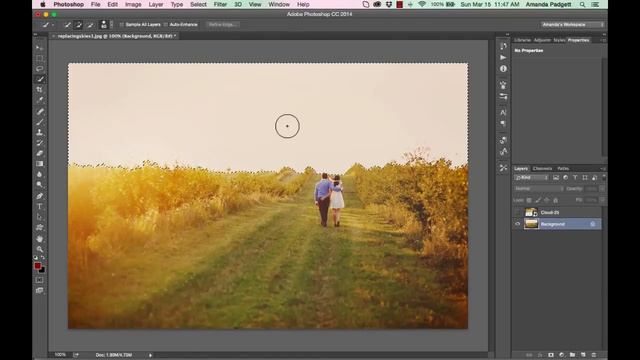Open Layers panel flyout menu

tap(602, 169)
